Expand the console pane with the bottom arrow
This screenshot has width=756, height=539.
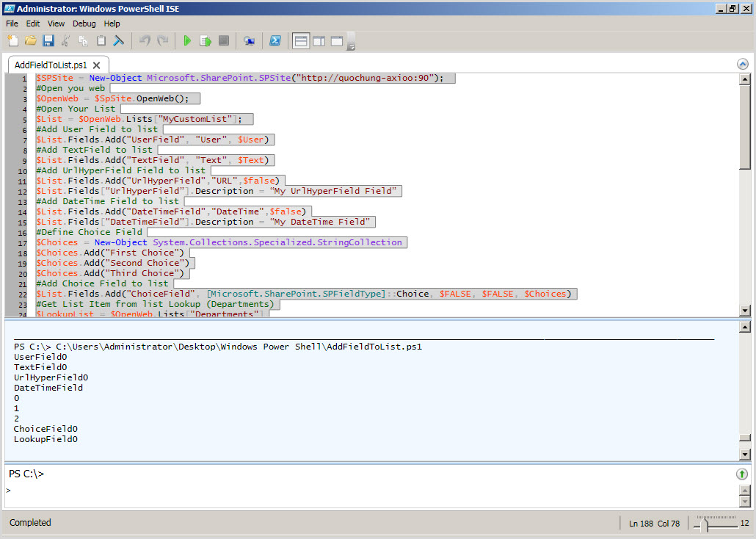[x=741, y=474]
